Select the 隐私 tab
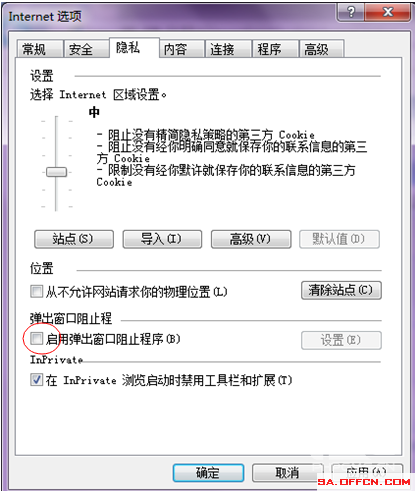Image resolution: width=415 pixels, height=491 pixels. coord(134,48)
